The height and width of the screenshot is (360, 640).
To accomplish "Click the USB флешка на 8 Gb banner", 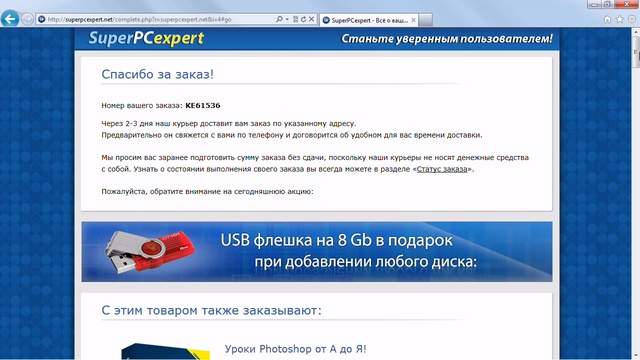I will [x=317, y=252].
